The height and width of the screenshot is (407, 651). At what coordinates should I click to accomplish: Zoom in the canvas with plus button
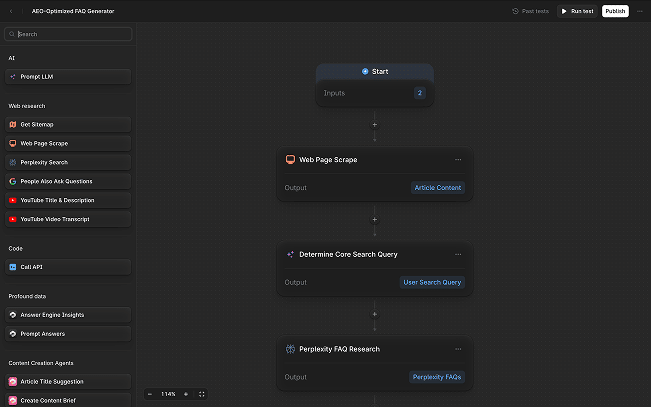click(186, 394)
